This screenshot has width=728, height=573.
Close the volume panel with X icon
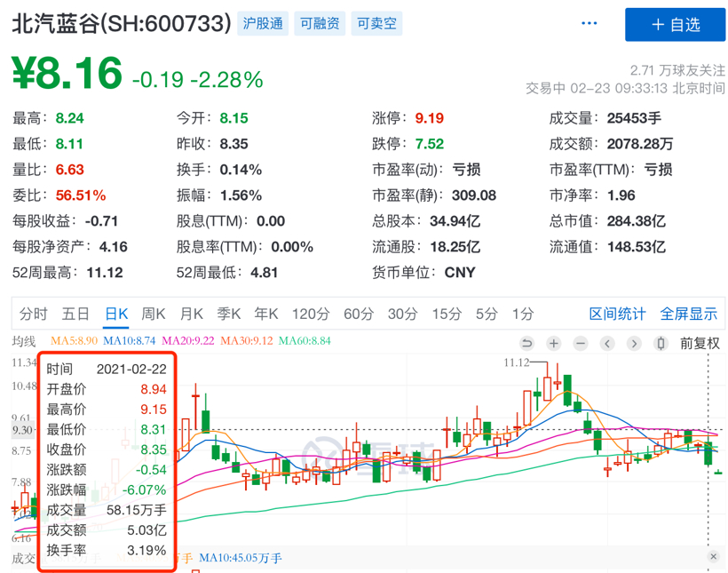(714, 556)
